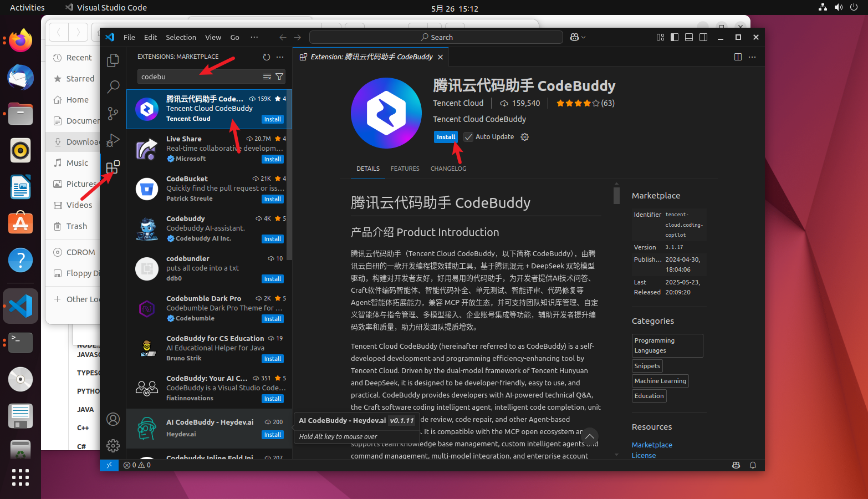Open the View menu
The image size is (868, 499).
(x=213, y=37)
